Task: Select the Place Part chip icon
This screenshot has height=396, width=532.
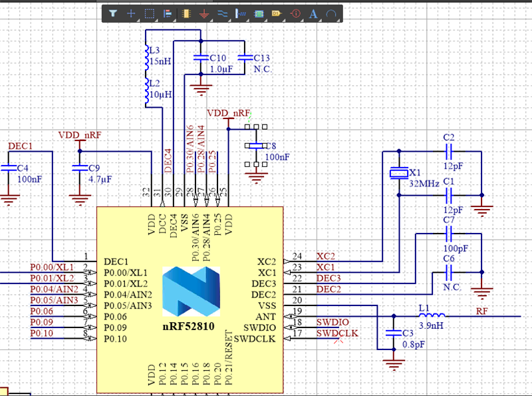Action: tap(186, 13)
